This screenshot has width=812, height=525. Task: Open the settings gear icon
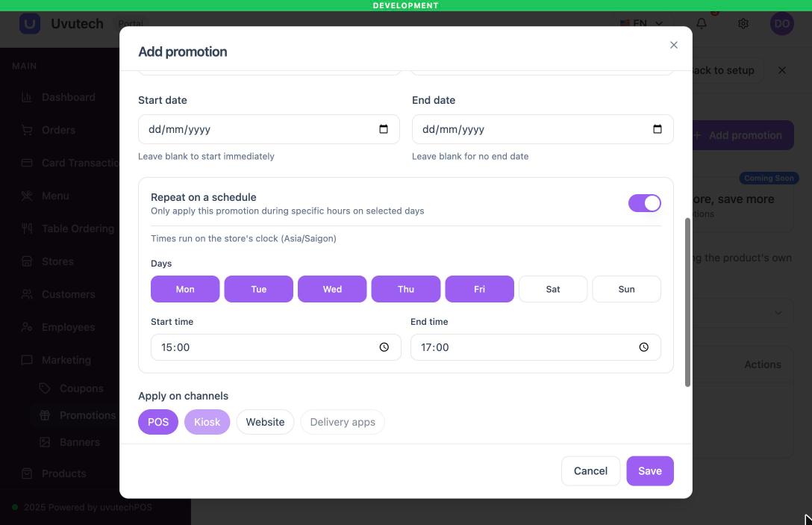click(x=743, y=24)
